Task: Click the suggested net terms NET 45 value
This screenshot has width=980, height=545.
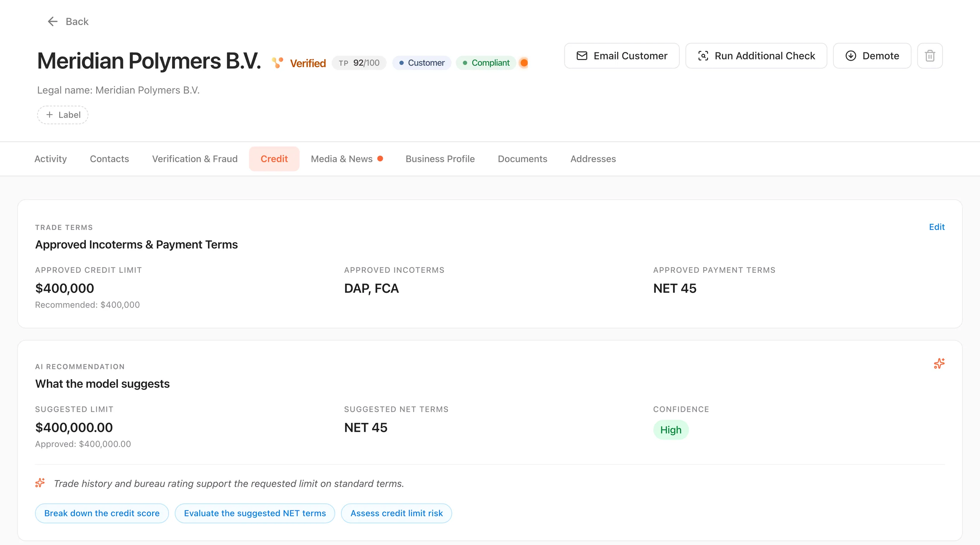Action: click(365, 427)
